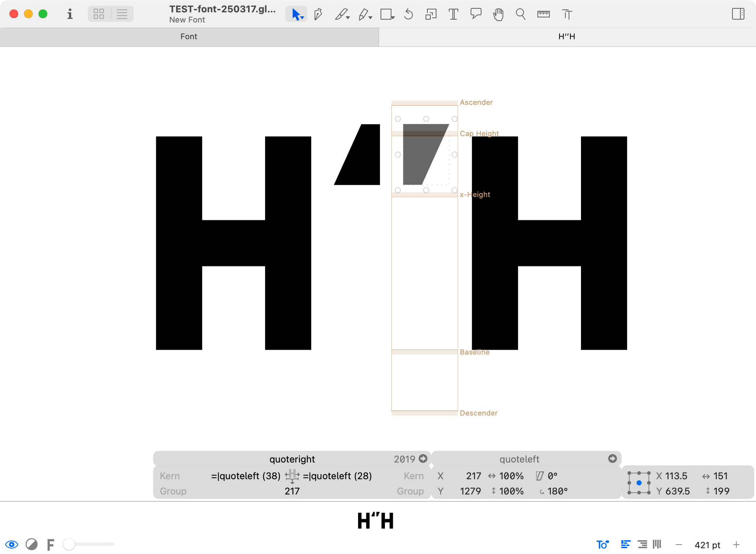This screenshot has height=554, width=756.
Task: Go to next glyph arrow beside 2019
Action: [423, 459]
